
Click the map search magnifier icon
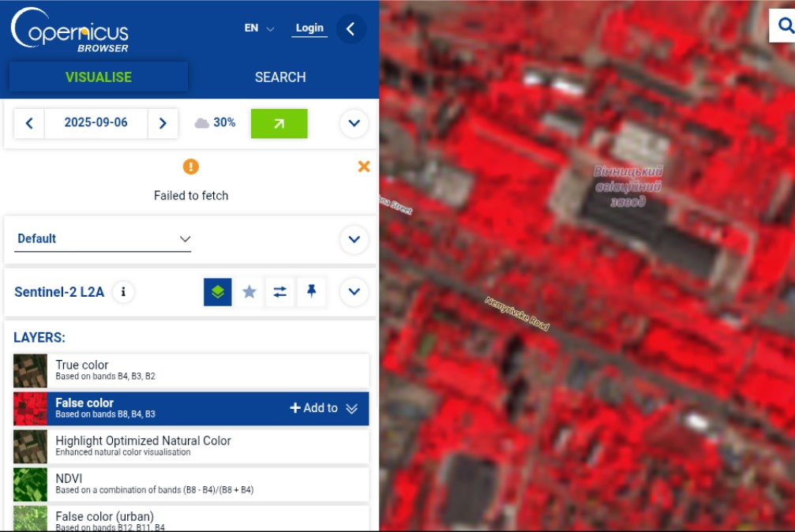click(784, 26)
